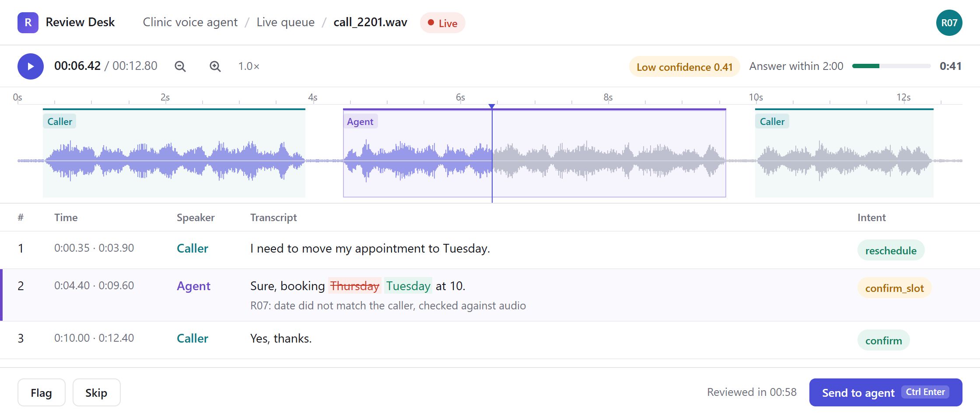Viewport: 980px width, 416px height.
Task: Zoom out the waveform timeline
Action: [x=180, y=66]
